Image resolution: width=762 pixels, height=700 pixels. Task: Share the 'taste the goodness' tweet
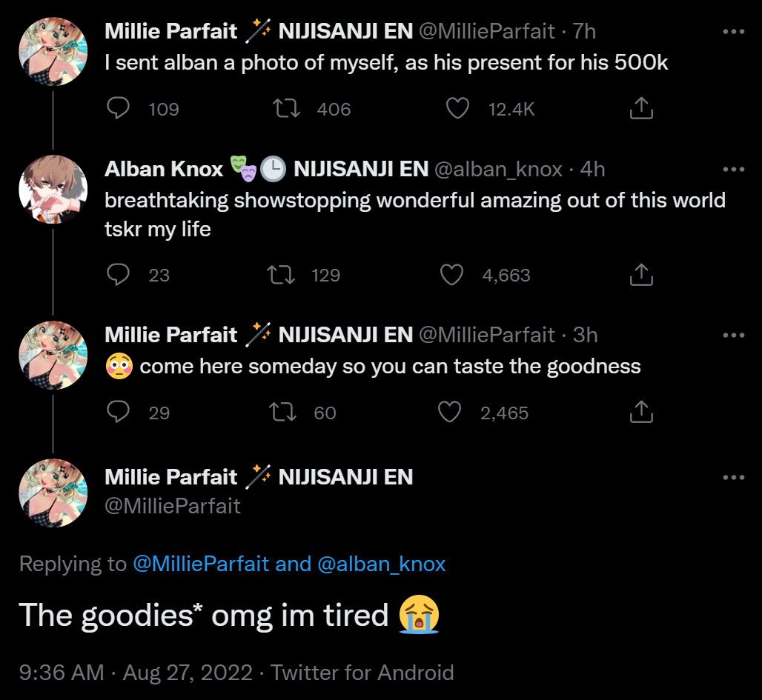pos(641,412)
